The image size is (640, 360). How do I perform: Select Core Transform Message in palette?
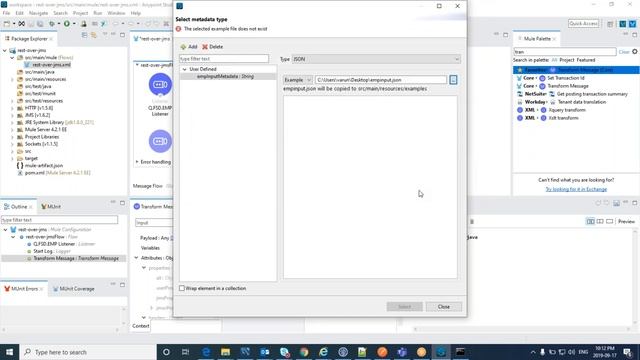pos(553,86)
